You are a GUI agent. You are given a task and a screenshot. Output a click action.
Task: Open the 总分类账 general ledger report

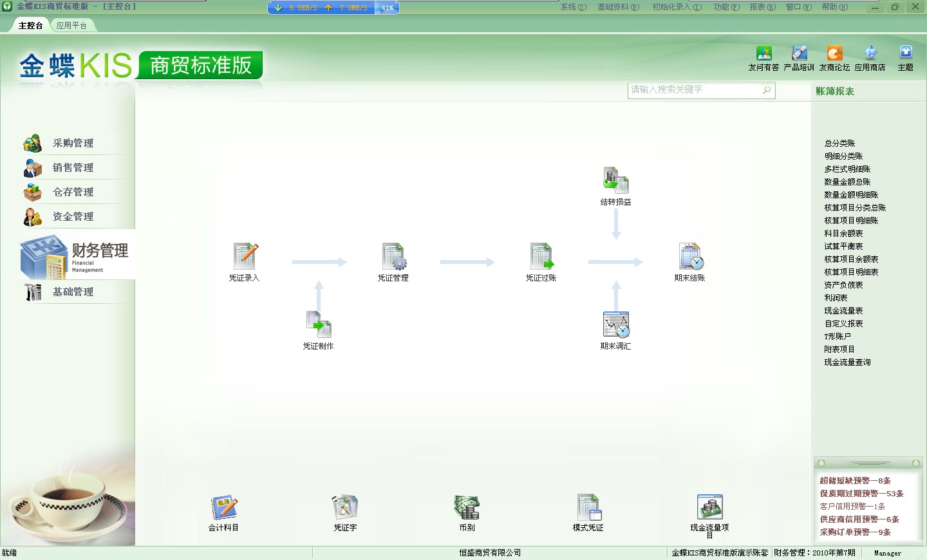[839, 144]
